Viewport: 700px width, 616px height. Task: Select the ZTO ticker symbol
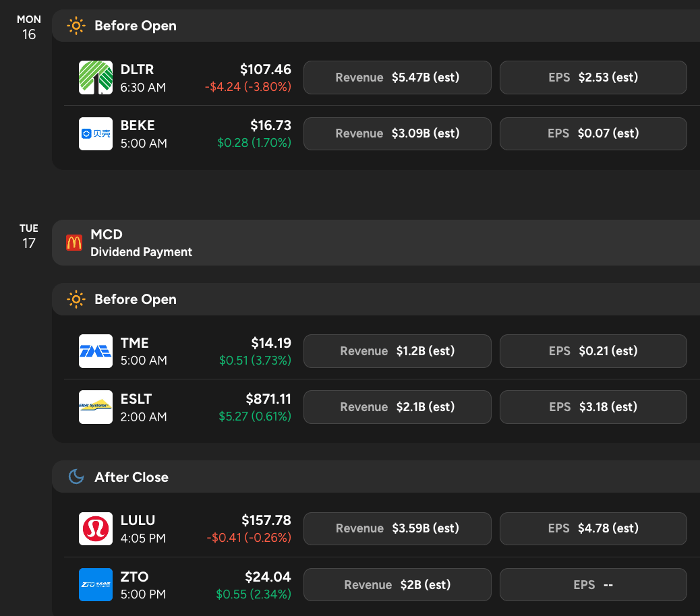134,577
